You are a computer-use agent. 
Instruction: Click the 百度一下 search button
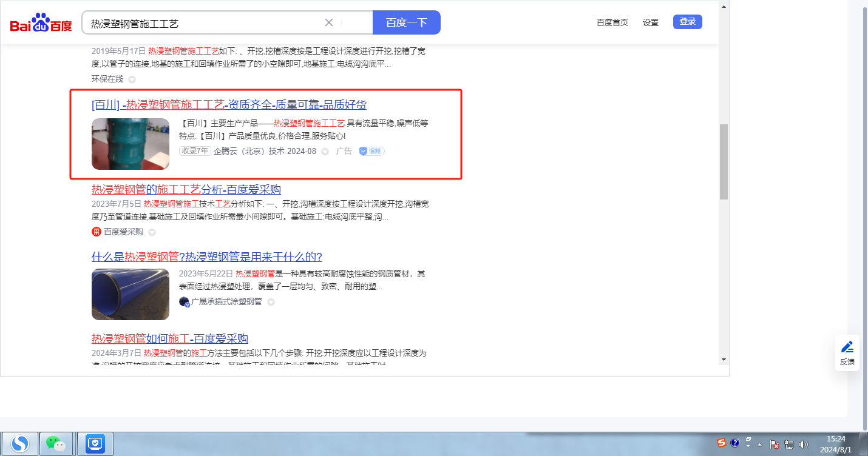(x=407, y=22)
